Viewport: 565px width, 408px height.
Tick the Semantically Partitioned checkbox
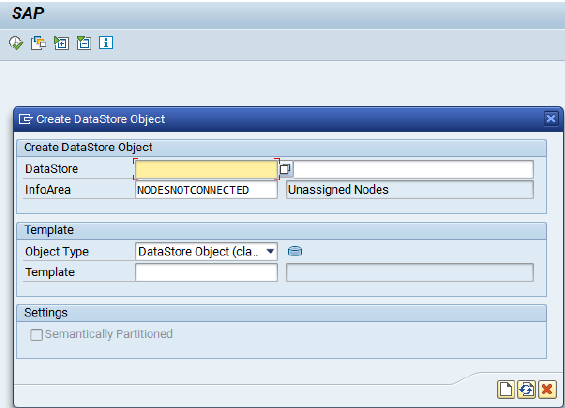[36, 335]
